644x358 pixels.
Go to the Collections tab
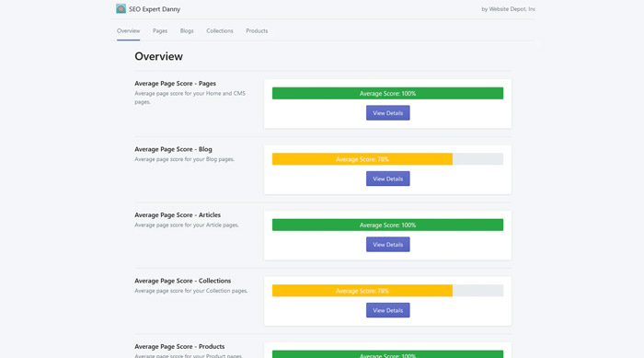click(x=220, y=30)
